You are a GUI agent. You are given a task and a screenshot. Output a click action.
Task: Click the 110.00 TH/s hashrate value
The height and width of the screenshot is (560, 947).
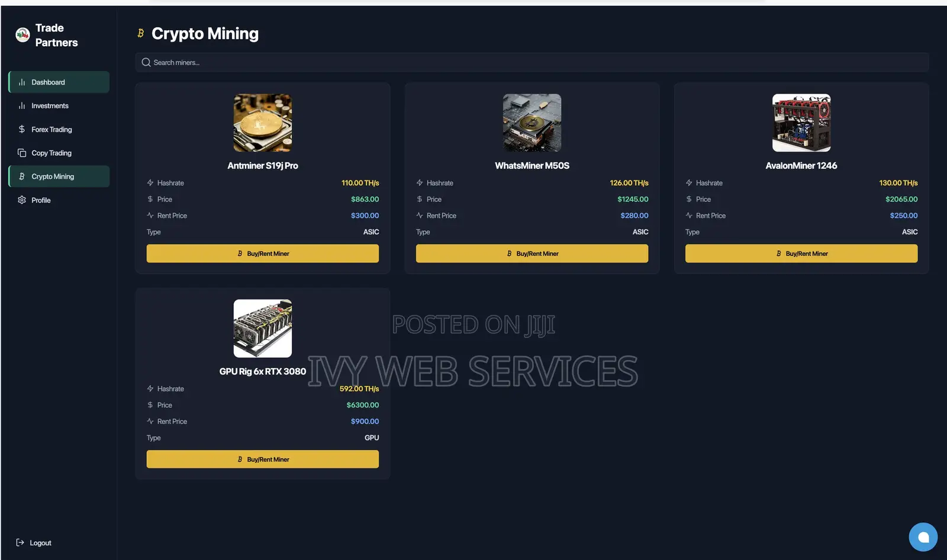point(360,183)
